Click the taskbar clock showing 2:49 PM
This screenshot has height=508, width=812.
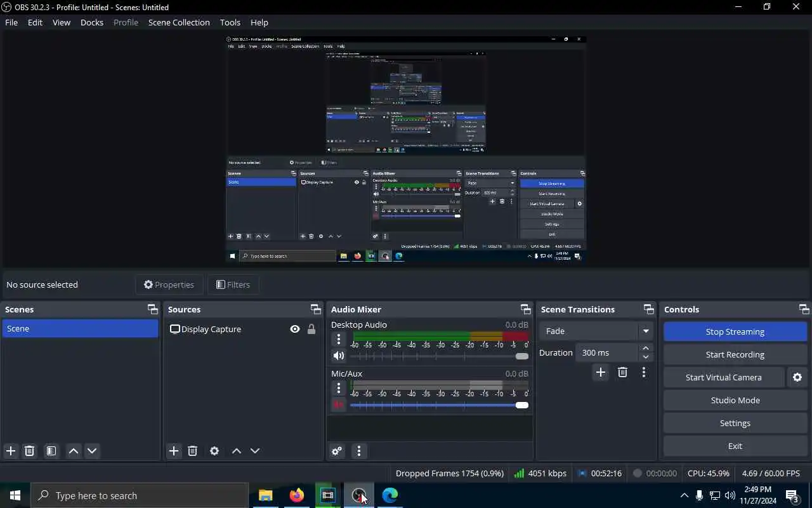(758, 495)
